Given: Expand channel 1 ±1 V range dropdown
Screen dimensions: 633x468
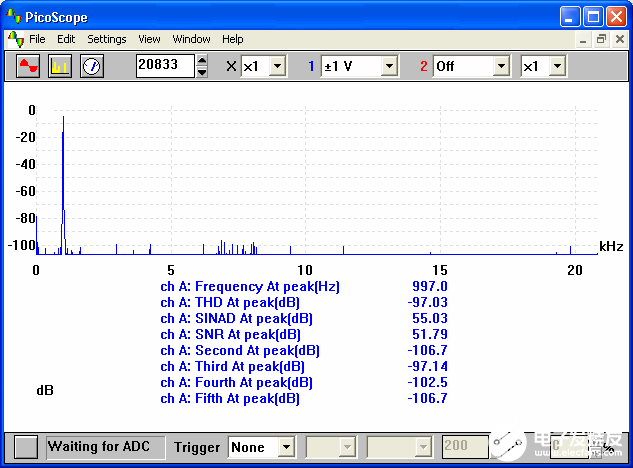Looking at the screenshot, I should tap(389, 66).
